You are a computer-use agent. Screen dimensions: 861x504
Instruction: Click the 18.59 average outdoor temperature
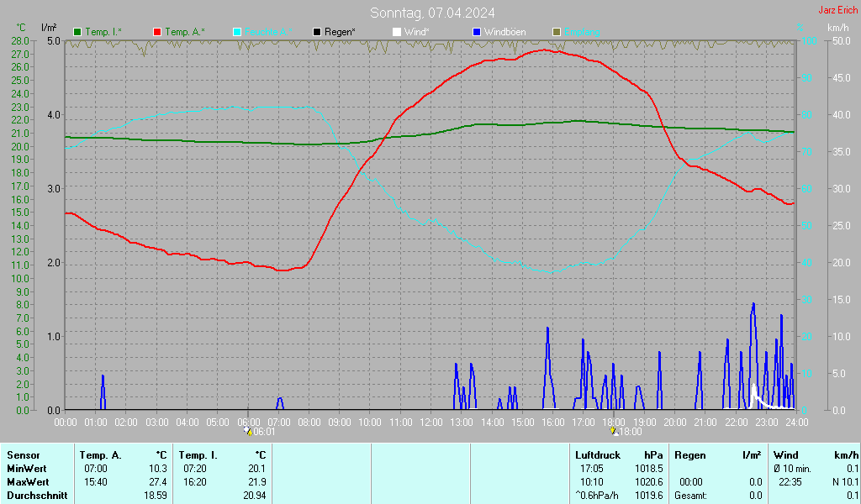[x=156, y=496]
